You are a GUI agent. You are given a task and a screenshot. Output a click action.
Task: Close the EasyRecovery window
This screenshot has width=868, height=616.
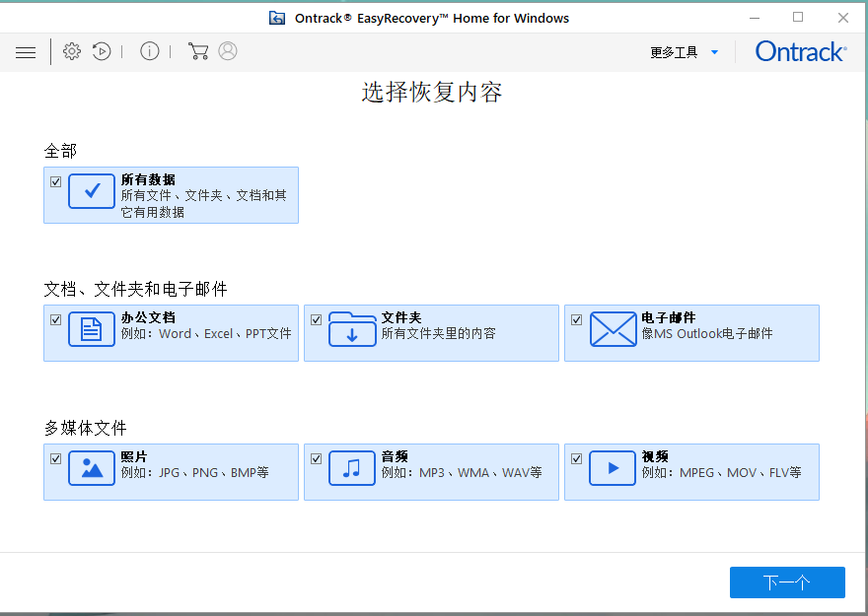(x=843, y=19)
